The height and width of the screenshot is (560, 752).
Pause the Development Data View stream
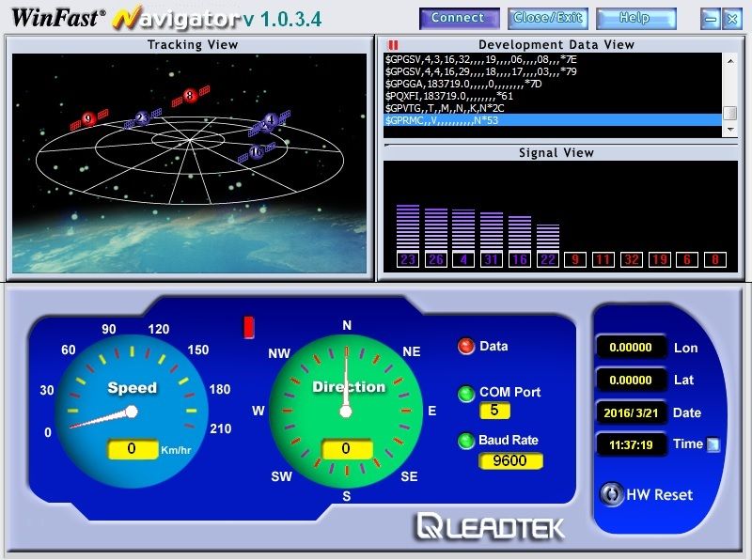coord(393,45)
